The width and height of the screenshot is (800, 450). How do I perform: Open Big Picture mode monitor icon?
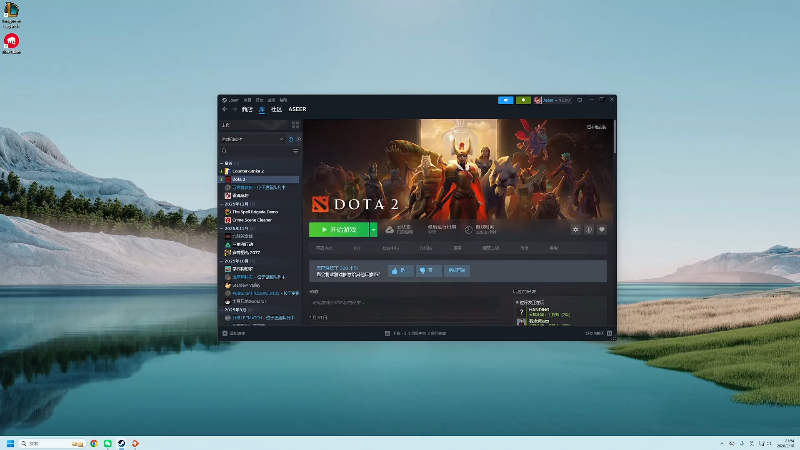(580, 100)
